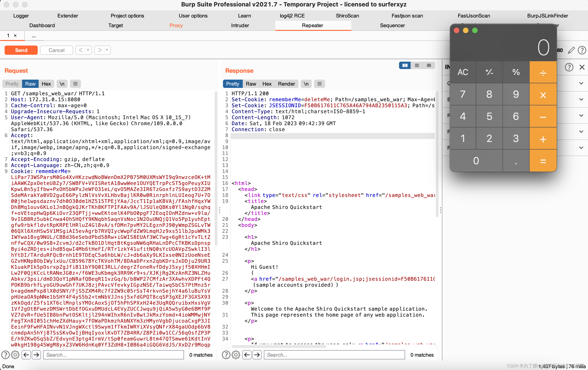This screenshot has width=588, height=370.
Task: Toggle Raw view in Response panel
Action: coord(250,84)
